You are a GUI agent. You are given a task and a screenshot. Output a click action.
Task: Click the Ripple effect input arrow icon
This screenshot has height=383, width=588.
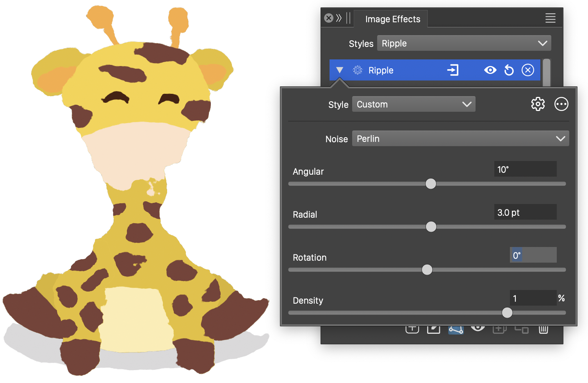(453, 70)
